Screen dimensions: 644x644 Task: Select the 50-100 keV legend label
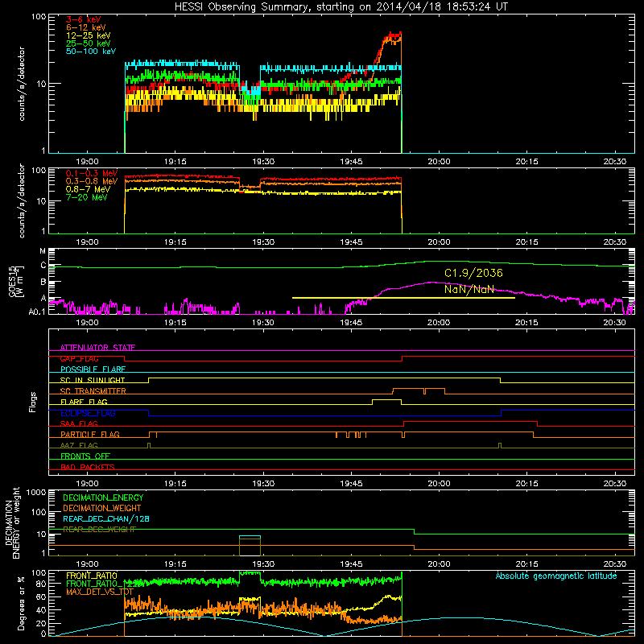(x=91, y=52)
